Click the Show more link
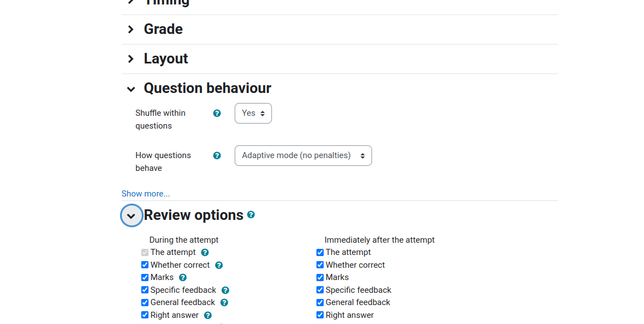 tap(146, 194)
